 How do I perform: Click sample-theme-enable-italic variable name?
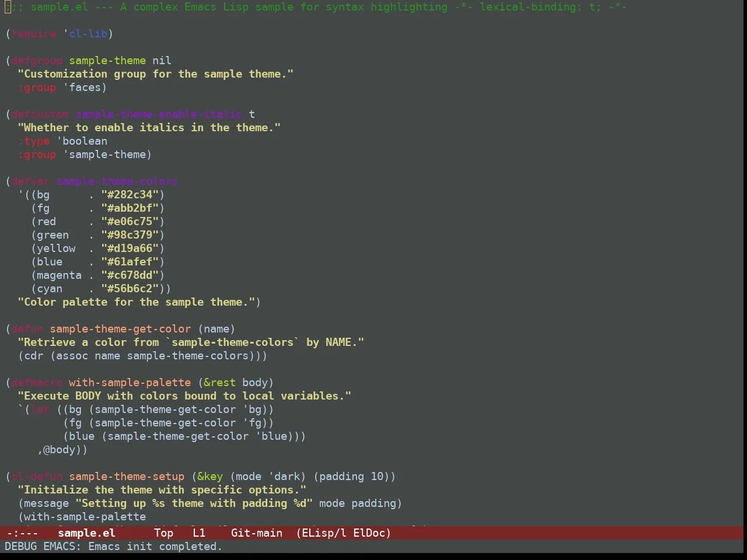point(159,114)
